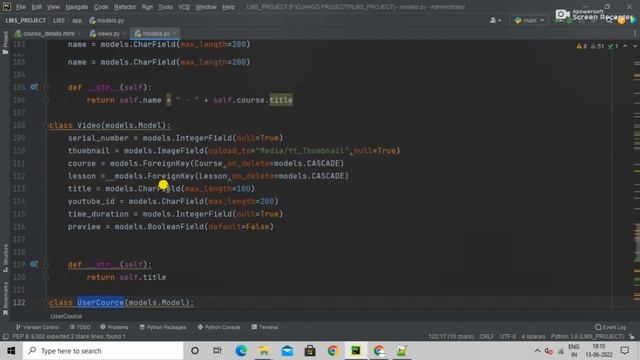The image size is (640, 360).
Task: Click the app folder breadcrumb
Action: 77,20
